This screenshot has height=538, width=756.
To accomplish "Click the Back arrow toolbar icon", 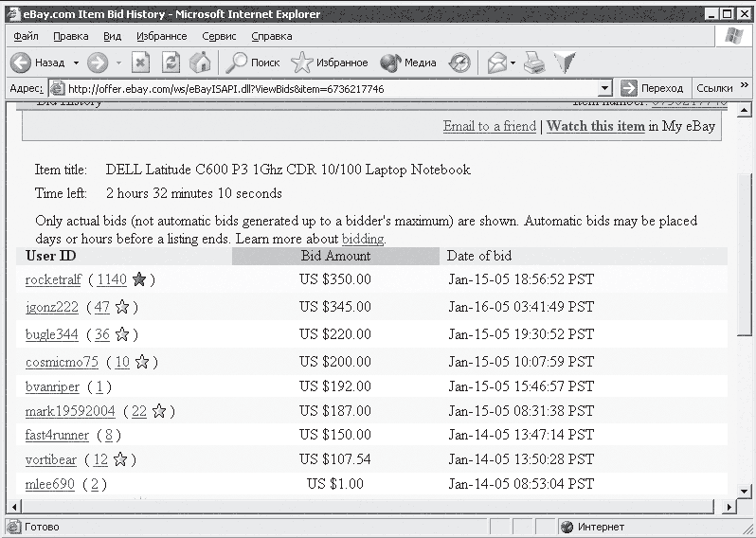I will (x=21, y=63).
